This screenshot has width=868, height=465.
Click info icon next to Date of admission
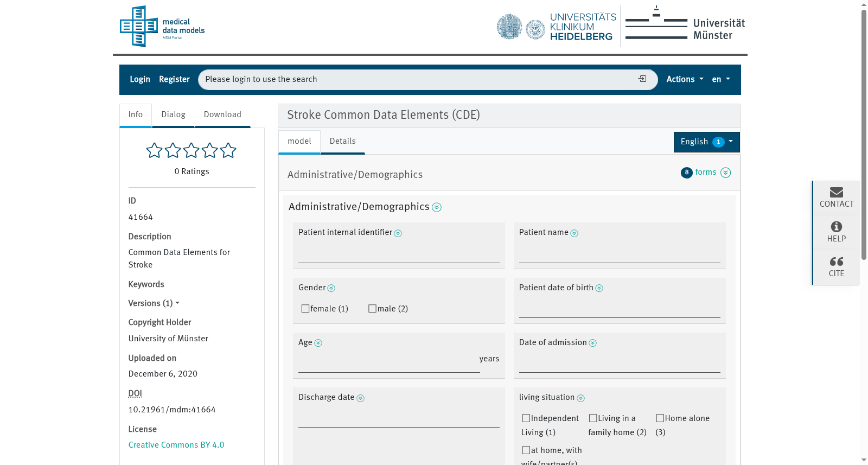pyautogui.click(x=593, y=343)
